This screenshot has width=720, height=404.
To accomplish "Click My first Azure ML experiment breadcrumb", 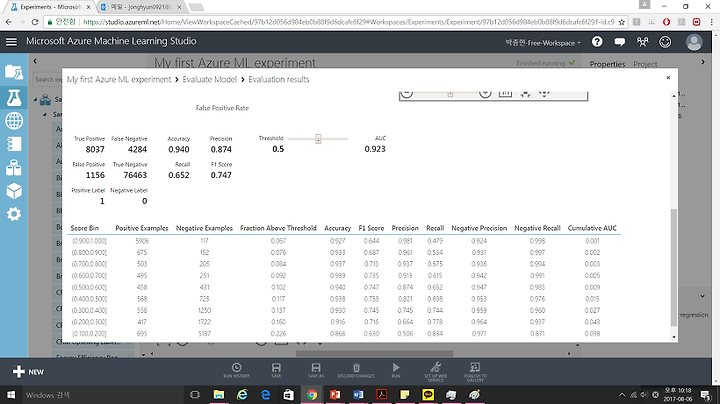I will point(119,79).
